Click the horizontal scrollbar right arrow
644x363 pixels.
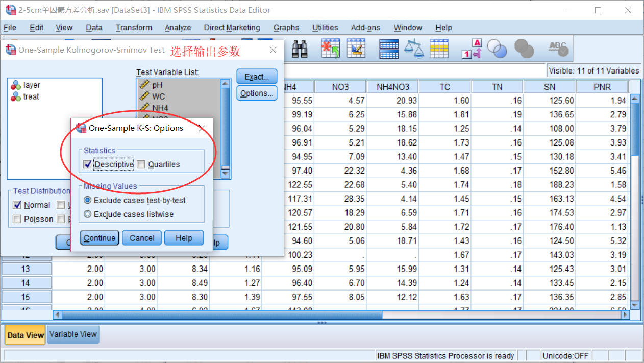click(625, 315)
